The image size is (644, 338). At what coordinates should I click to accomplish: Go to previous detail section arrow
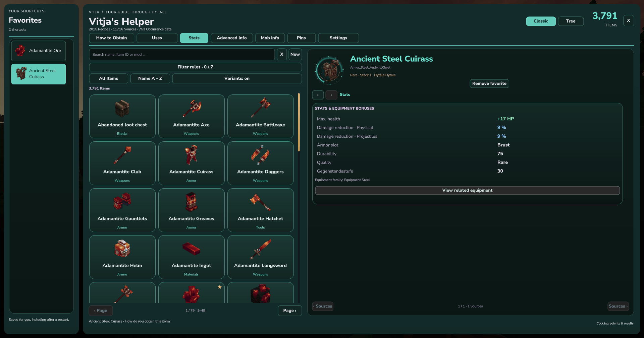(x=318, y=95)
